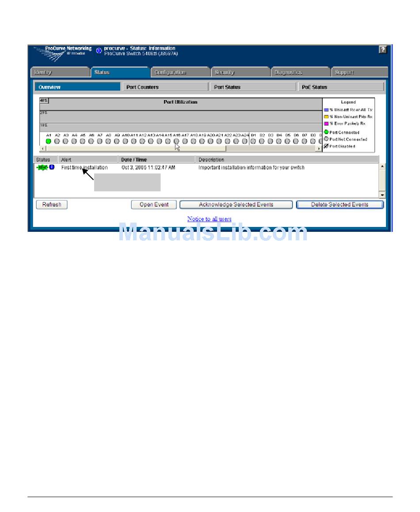Open the Configuration tab
The height and width of the screenshot is (512, 420).
(180, 72)
